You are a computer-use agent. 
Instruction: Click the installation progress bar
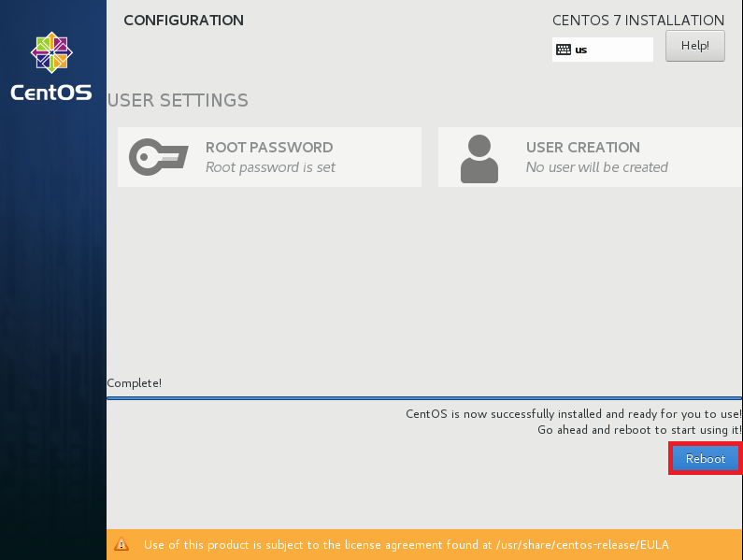(424, 398)
